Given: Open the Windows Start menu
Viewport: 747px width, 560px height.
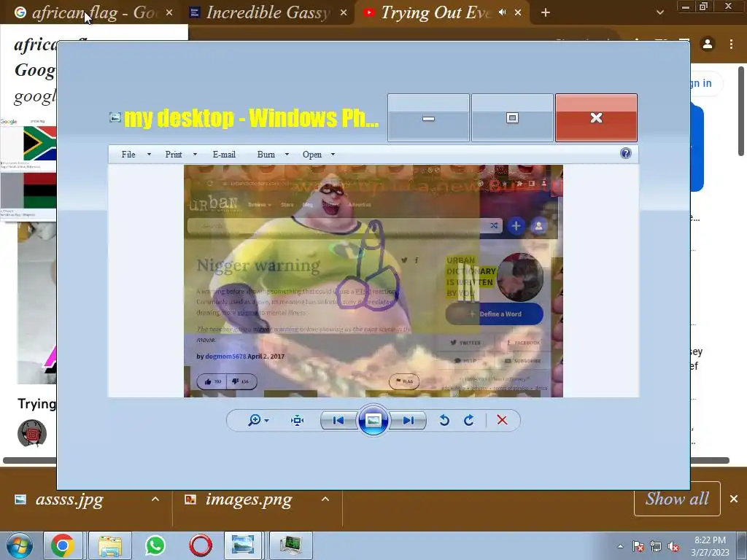Looking at the screenshot, I should [x=20, y=545].
